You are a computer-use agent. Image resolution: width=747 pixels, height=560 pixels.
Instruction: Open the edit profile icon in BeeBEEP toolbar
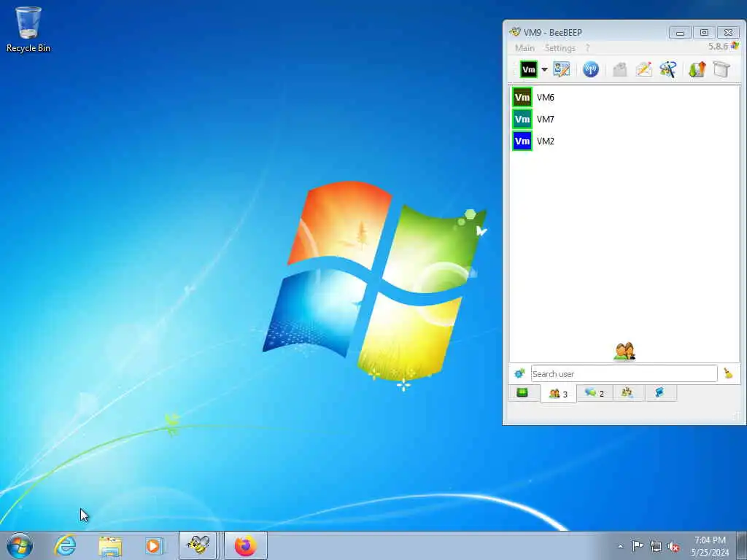[561, 69]
